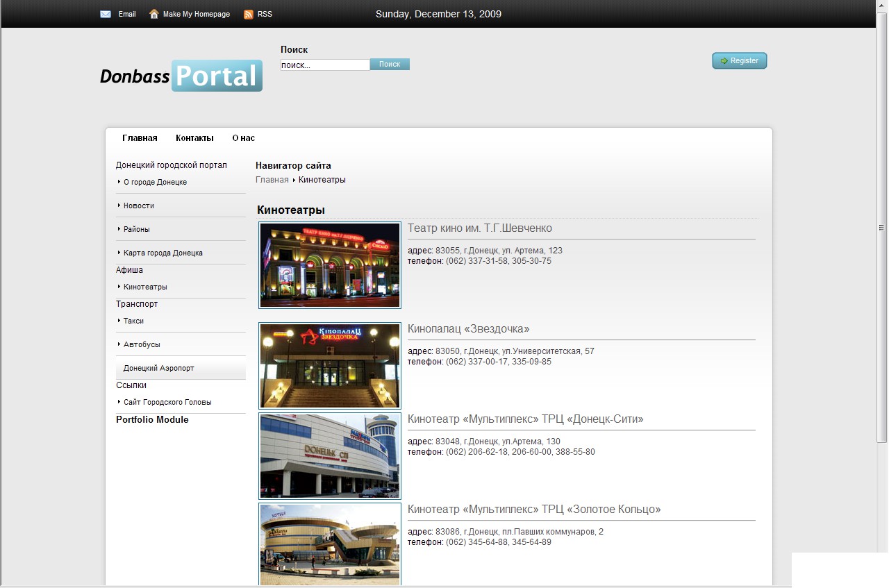Click the scrollbar up arrow

(882, 6)
